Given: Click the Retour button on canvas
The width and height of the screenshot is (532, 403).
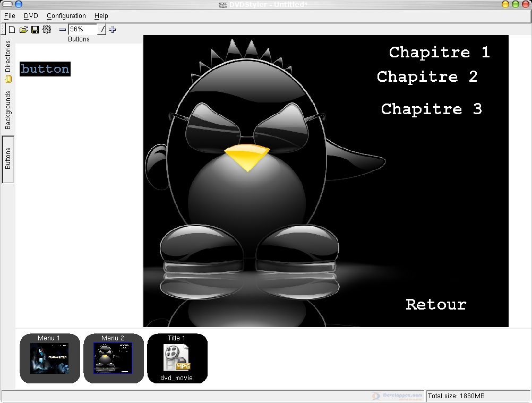Looking at the screenshot, I should click(x=436, y=305).
